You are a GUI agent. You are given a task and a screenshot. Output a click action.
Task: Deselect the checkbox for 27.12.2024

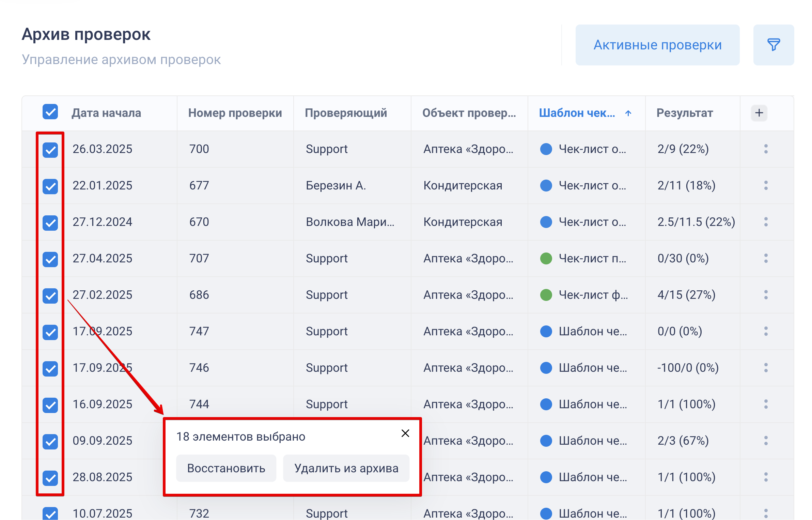click(x=50, y=223)
